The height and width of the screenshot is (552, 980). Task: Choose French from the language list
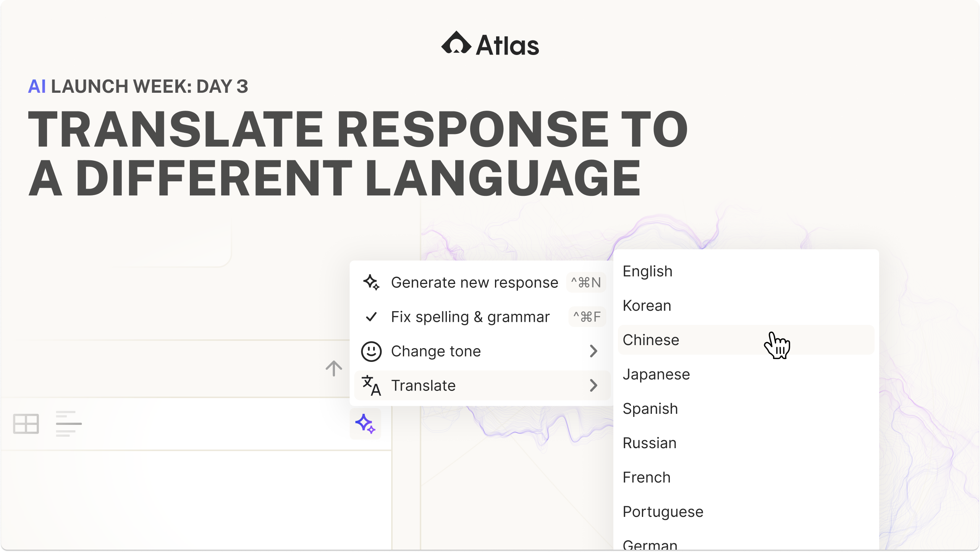647,477
